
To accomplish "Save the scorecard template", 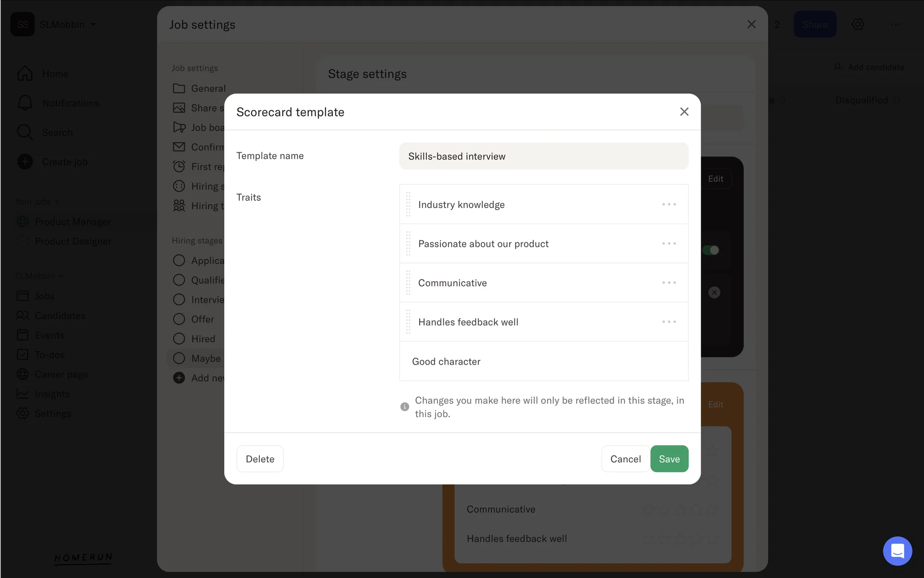I will point(669,459).
